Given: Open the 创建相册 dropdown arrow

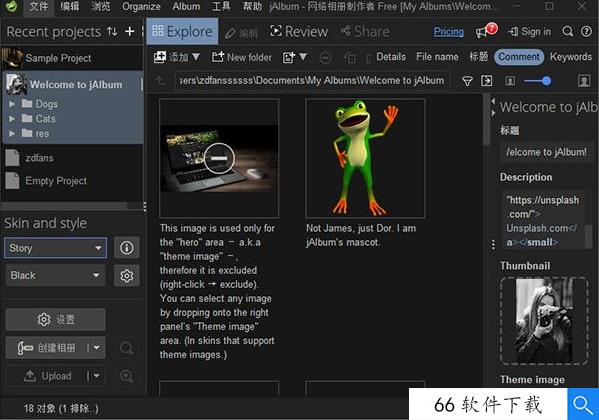Looking at the screenshot, I should coord(96,347).
